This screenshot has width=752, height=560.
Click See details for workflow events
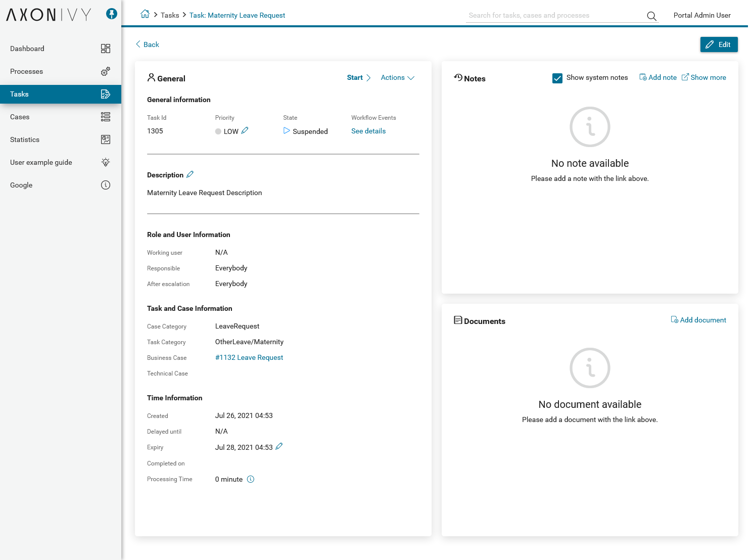(x=368, y=131)
